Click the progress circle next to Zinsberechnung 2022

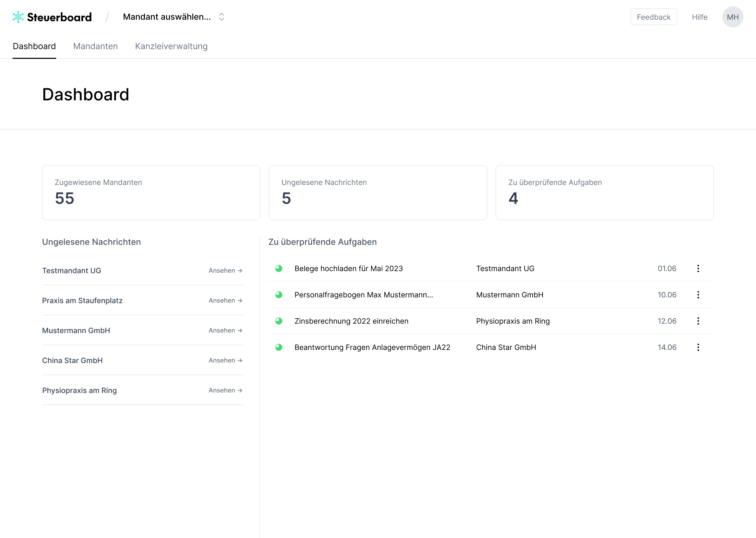tap(279, 321)
